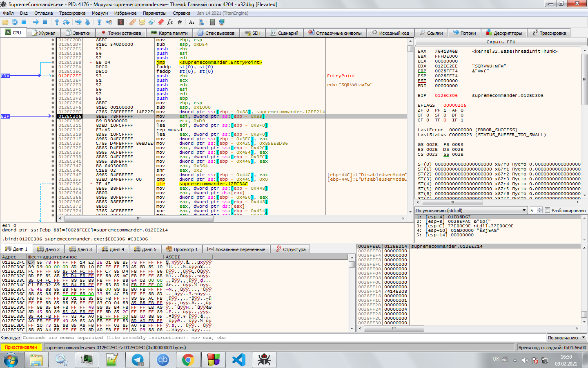588x368 pixels.
Task: Select the EAX register value 7641346B
Action: pyautogui.click(x=446, y=51)
